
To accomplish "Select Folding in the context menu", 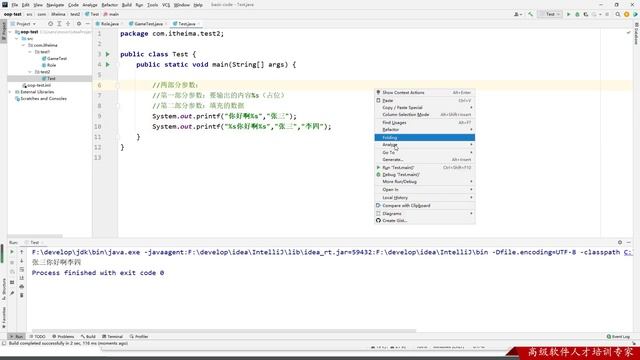I will pos(424,138).
